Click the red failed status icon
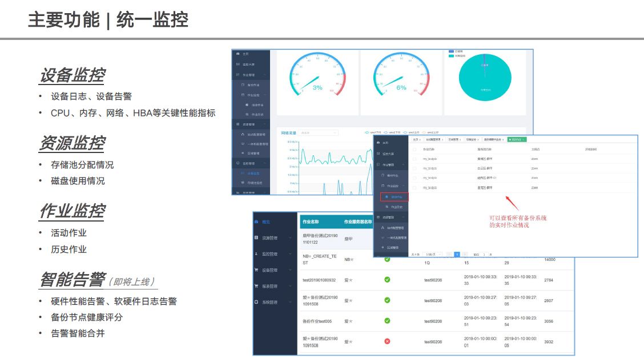 [387, 341]
